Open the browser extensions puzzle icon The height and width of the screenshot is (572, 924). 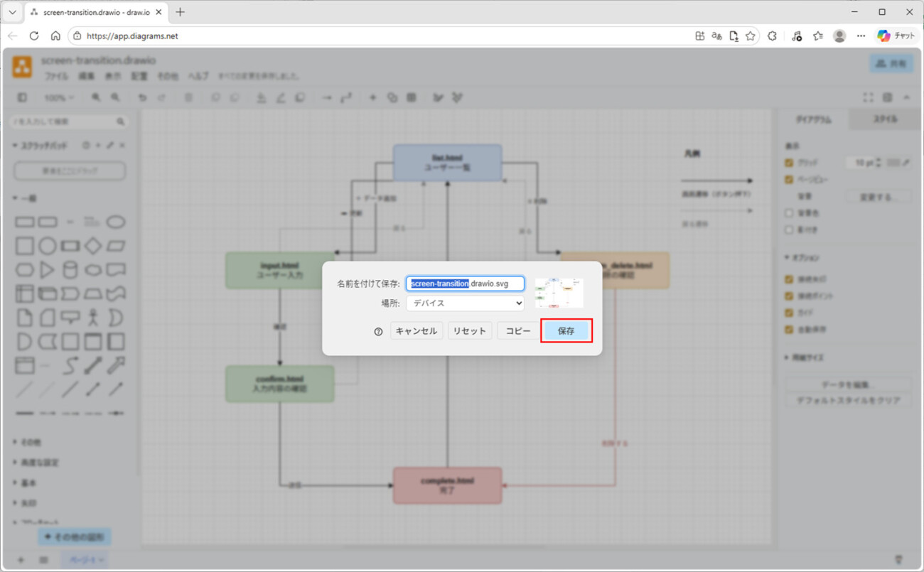click(x=773, y=36)
